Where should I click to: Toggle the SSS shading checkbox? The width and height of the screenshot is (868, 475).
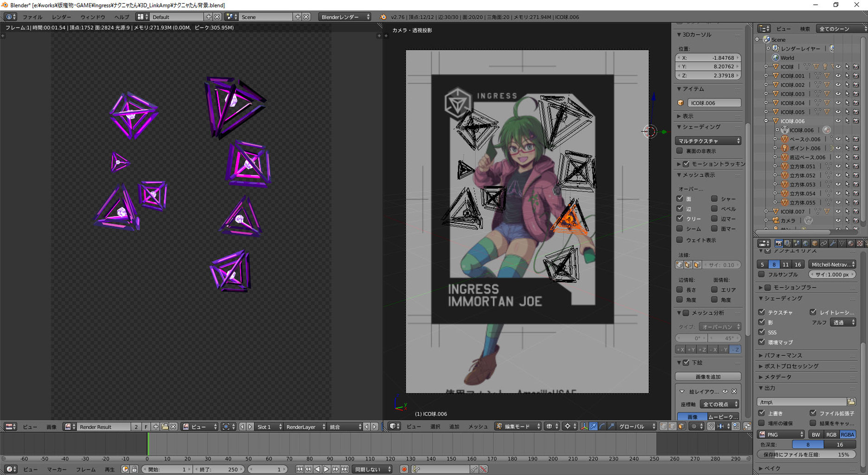pos(761,332)
